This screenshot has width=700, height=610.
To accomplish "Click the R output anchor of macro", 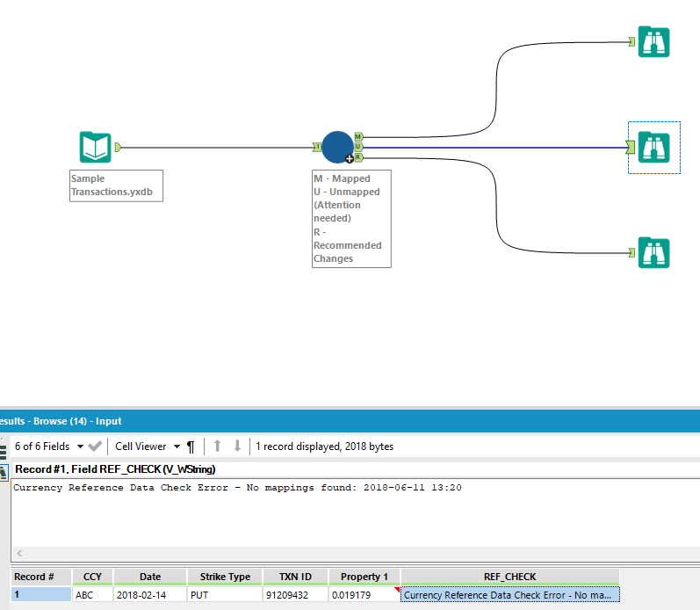I will tap(358, 157).
